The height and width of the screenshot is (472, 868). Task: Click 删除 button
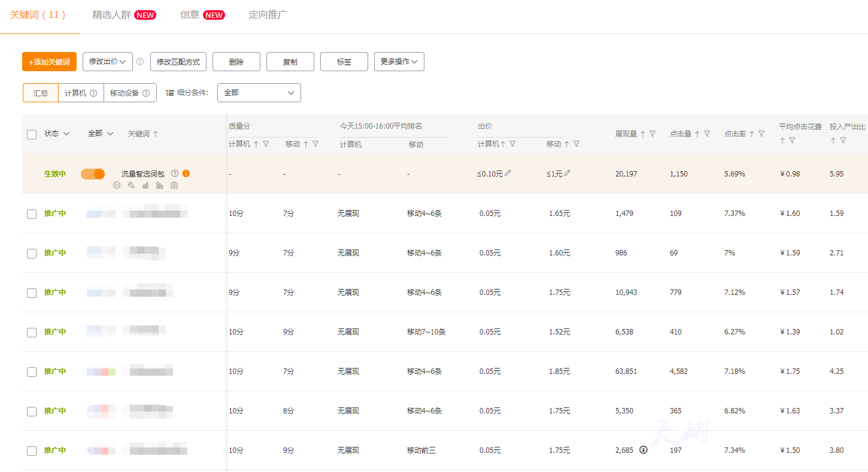tap(236, 62)
